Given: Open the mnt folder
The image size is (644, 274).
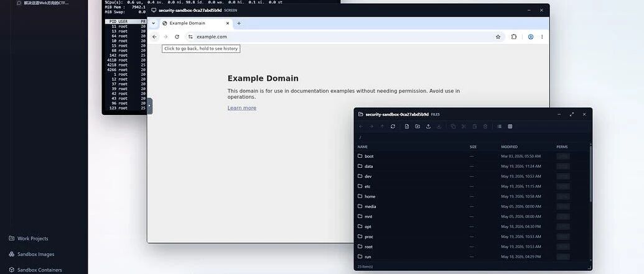Looking at the screenshot, I should tap(472, 217).
